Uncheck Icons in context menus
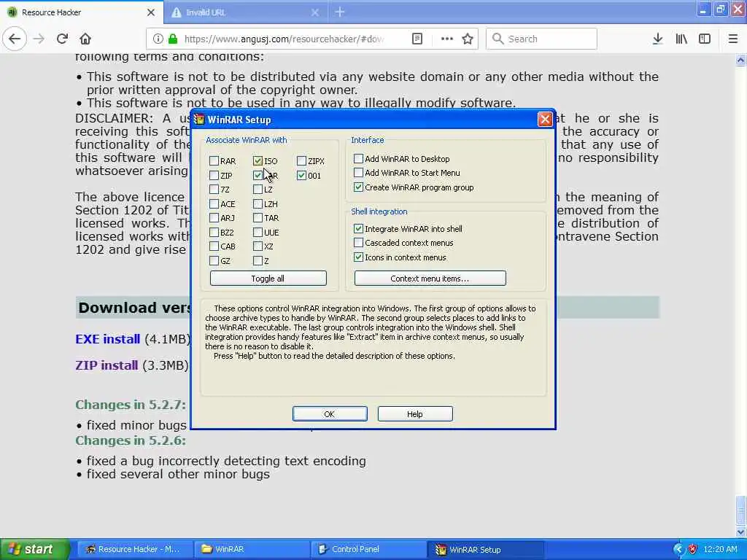Viewport: 747px width, 560px height. (x=358, y=257)
